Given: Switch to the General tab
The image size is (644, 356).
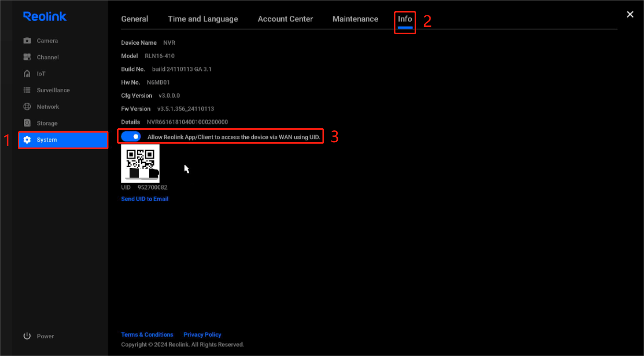Looking at the screenshot, I should coord(135,19).
